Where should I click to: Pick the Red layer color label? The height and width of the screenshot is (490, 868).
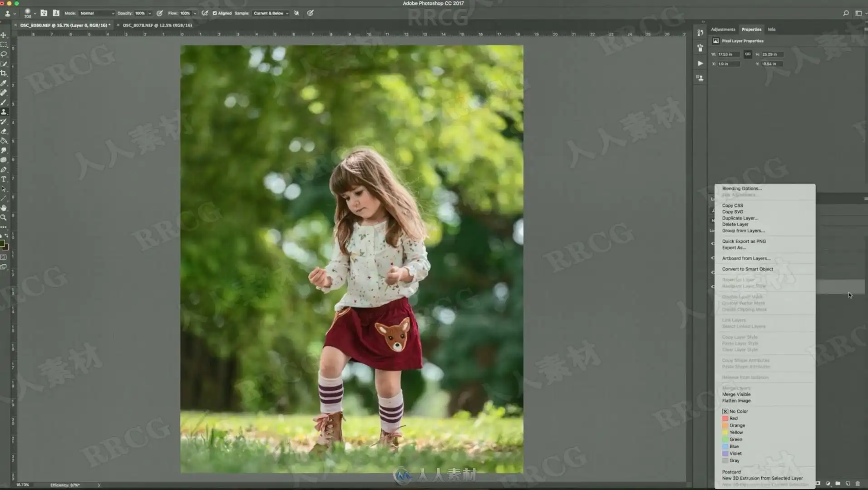pyautogui.click(x=730, y=418)
